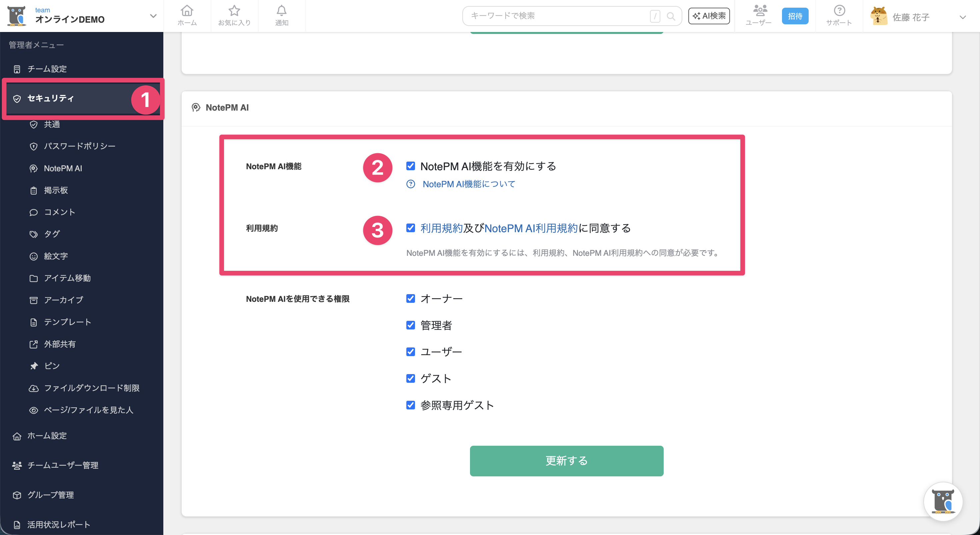
Task: Collapse the セキュリティ sidebar section
Action: (x=51, y=99)
